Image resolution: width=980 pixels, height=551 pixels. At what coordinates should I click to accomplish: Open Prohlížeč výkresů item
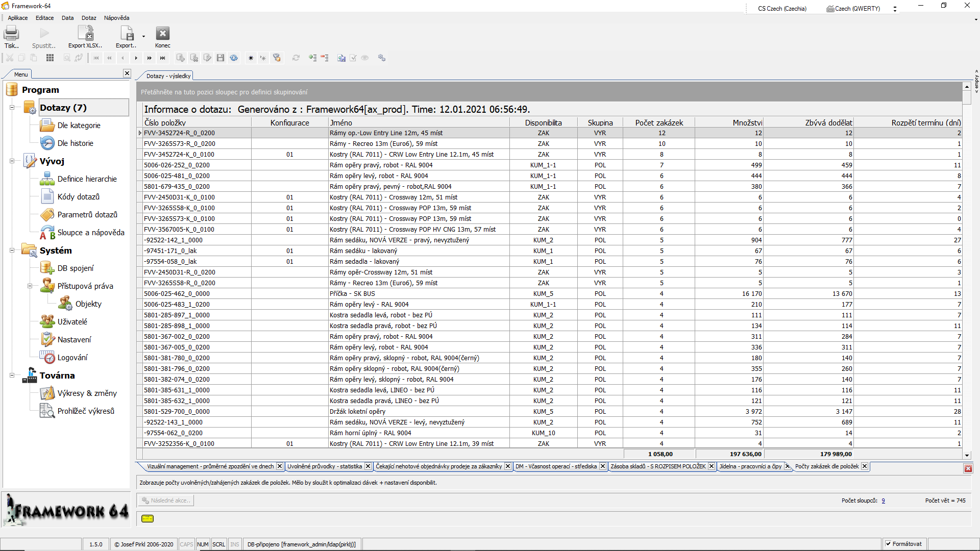click(x=86, y=411)
